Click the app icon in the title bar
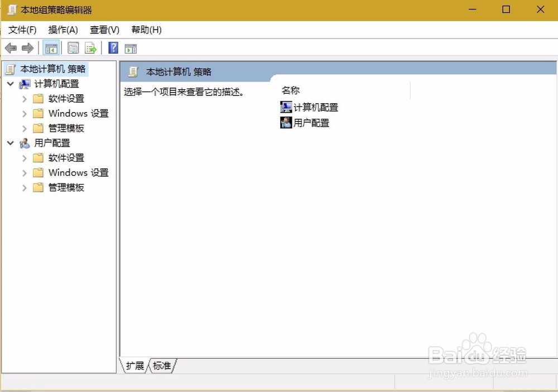This screenshot has height=392, width=558. coord(12,9)
